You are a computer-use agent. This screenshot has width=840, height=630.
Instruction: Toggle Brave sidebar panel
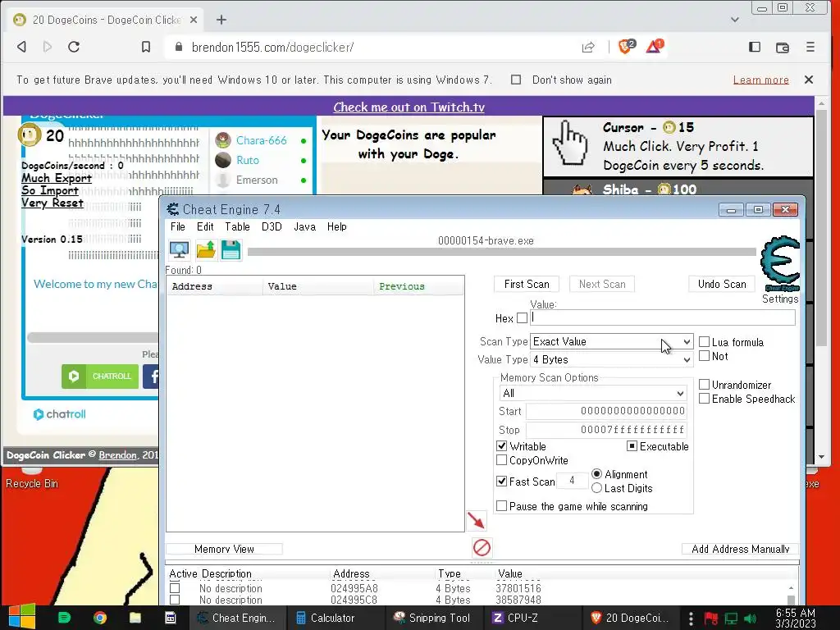pyautogui.click(x=755, y=47)
